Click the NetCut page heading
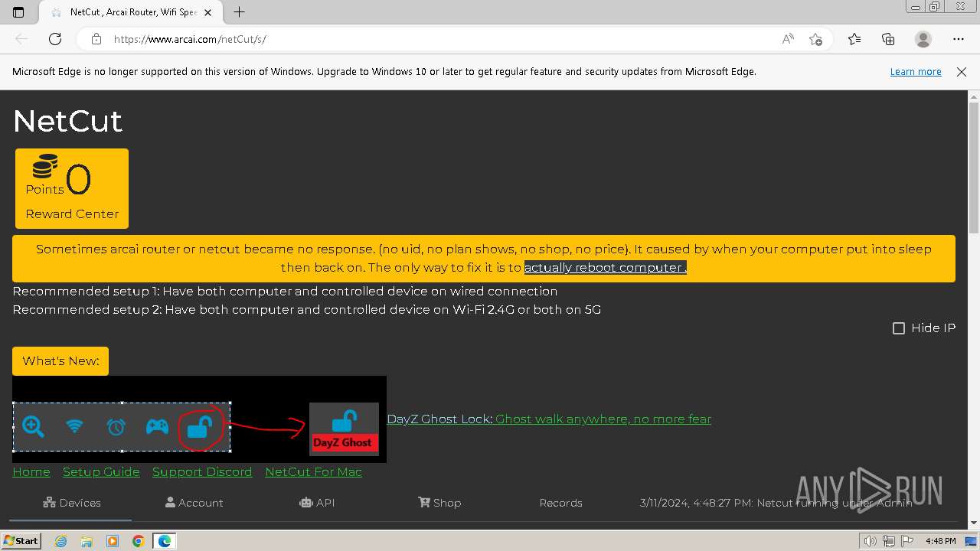 [67, 121]
